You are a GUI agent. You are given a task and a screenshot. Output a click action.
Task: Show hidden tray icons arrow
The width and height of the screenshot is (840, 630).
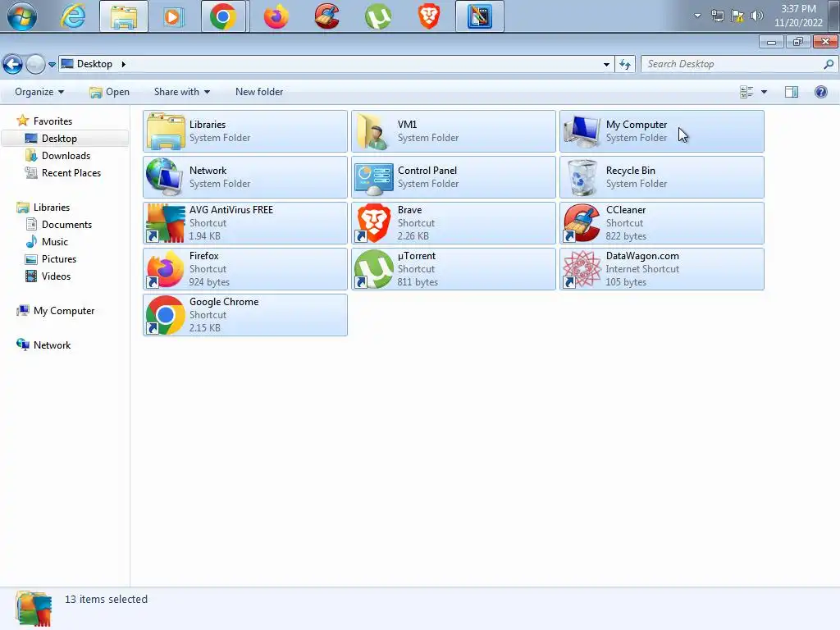click(697, 16)
